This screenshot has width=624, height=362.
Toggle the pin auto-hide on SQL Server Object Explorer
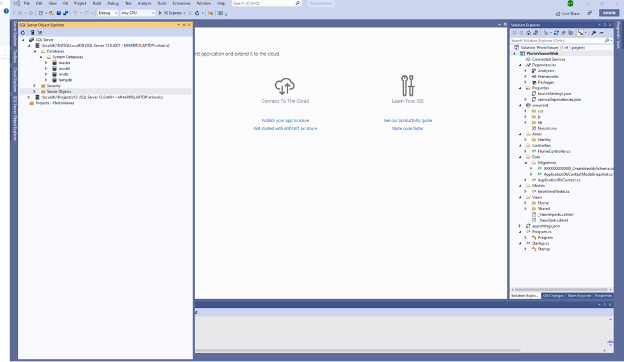(184, 25)
